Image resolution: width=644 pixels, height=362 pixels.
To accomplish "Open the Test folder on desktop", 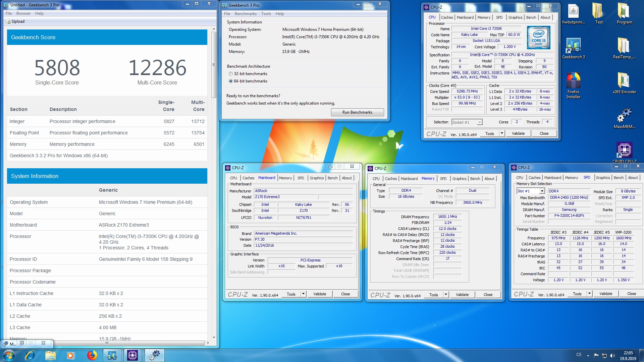I will [599, 13].
